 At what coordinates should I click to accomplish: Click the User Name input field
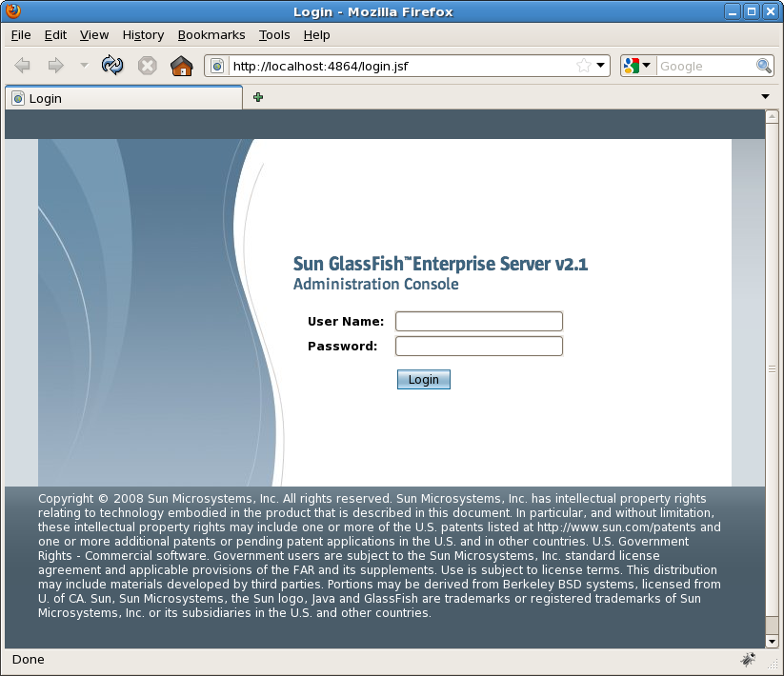coord(479,321)
